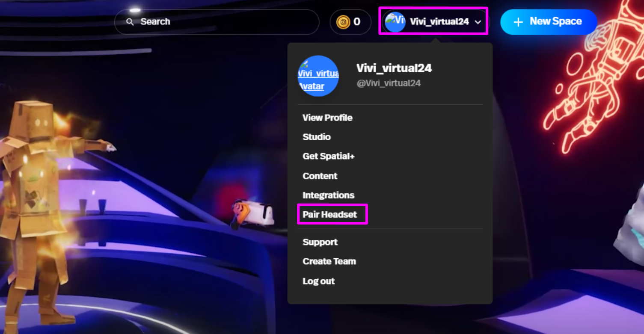
Task: Choose Get Spatial+ option
Action: point(329,156)
